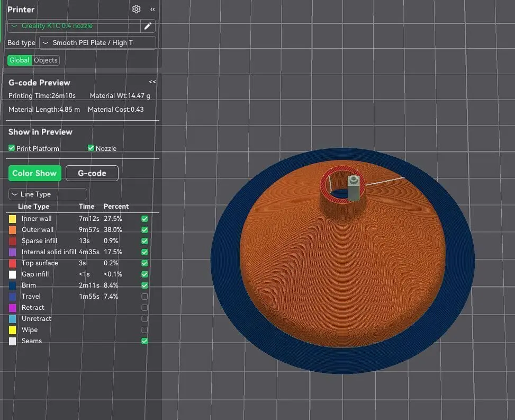This screenshot has width=515, height=420.
Task: Uncheck Internal solid infill visibility
Action: click(144, 252)
